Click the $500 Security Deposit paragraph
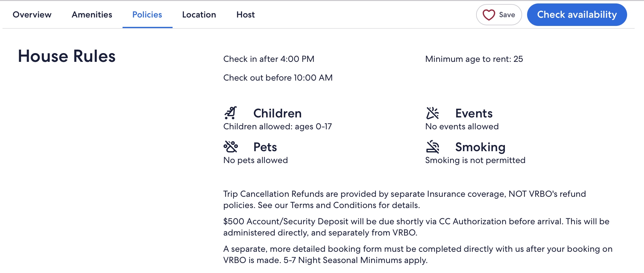The image size is (644, 273). (416, 227)
